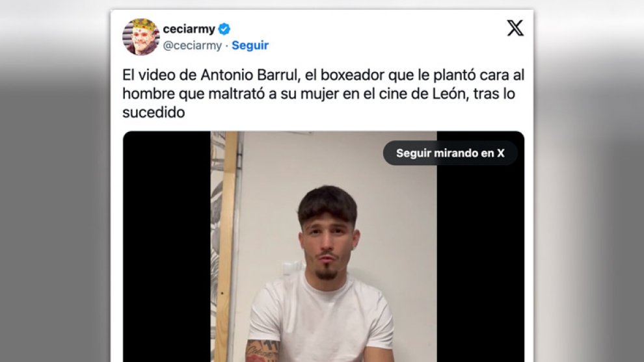Image resolution: width=644 pixels, height=362 pixels.
Task: Click the dot separator before Seguir
Action: pyautogui.click(x=227, y=45)
